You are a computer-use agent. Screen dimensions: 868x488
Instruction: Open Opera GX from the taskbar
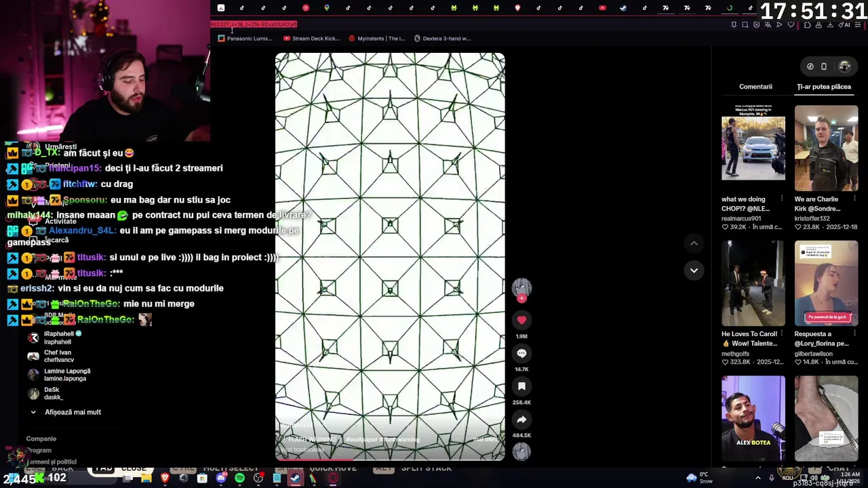pos(333,478)
